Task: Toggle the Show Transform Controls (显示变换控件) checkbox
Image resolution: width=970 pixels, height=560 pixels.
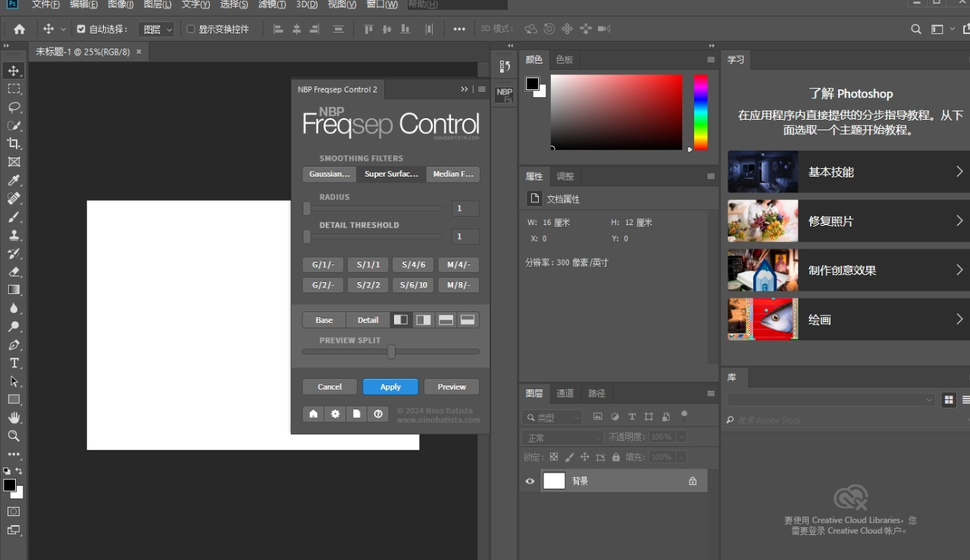Action: pos(191,29)
